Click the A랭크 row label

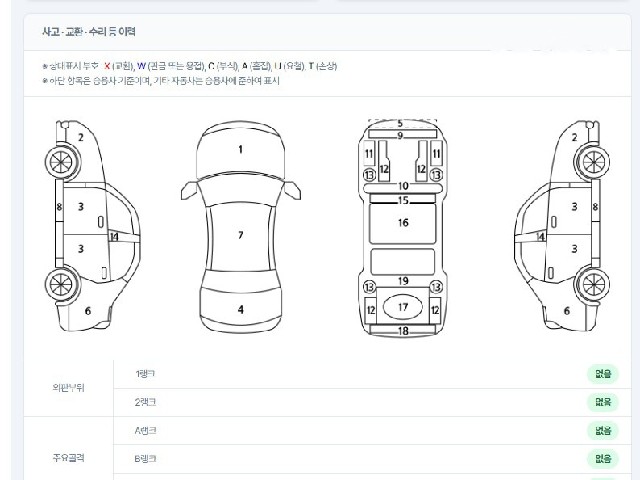click(145, 430)
